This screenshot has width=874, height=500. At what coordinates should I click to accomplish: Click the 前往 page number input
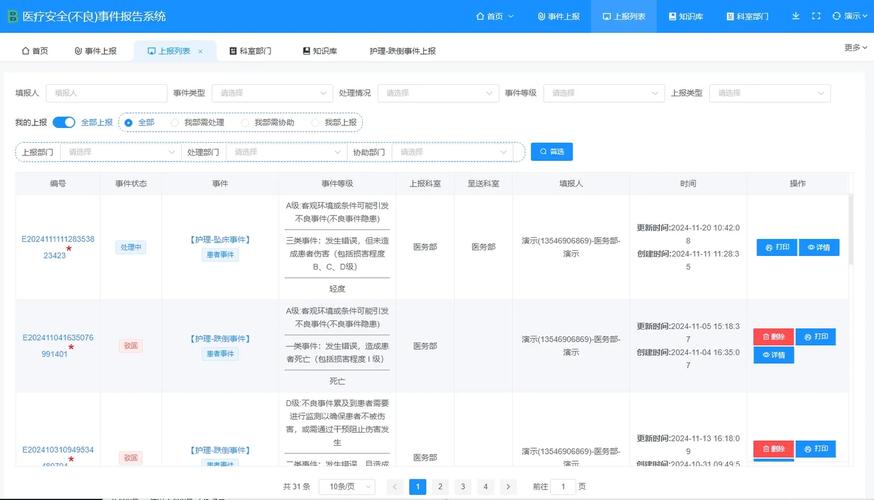(x=563, y=487)
